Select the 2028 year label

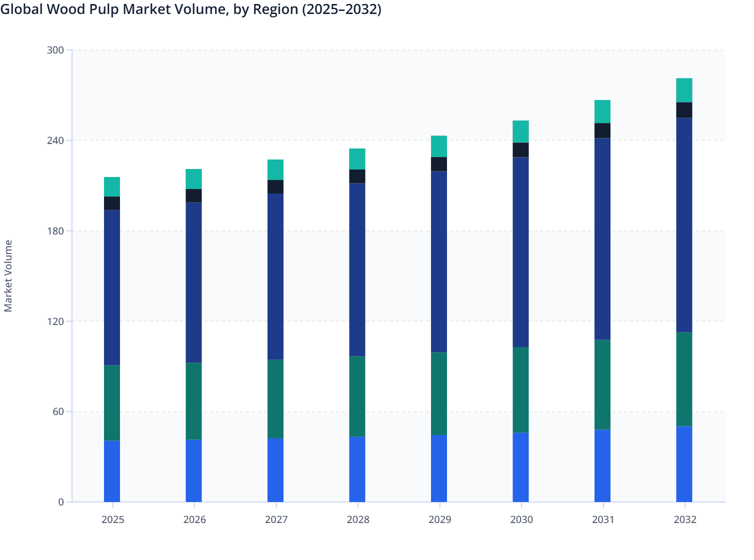[x=358, y=520]
